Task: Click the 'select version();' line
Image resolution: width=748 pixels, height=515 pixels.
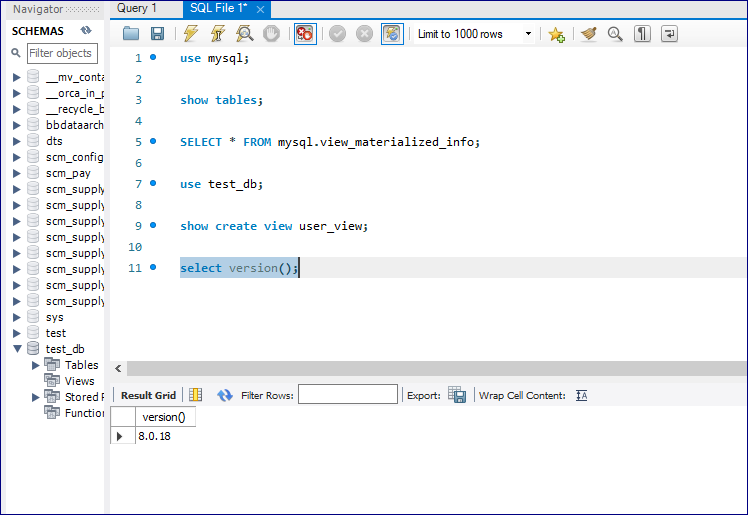Action: (x=239, y=268)
